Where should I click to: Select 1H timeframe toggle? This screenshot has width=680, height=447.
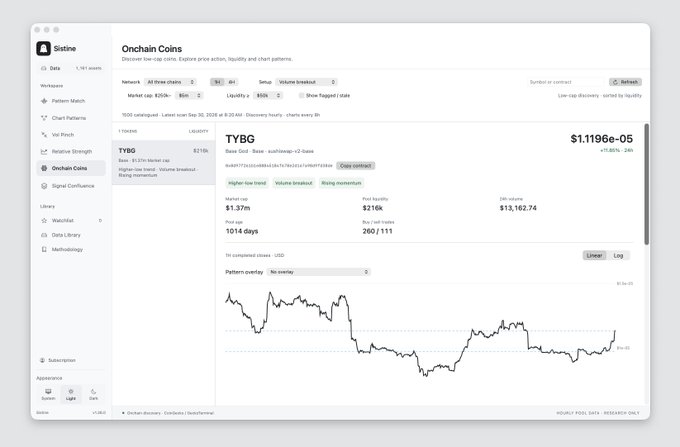click(217, 82)
